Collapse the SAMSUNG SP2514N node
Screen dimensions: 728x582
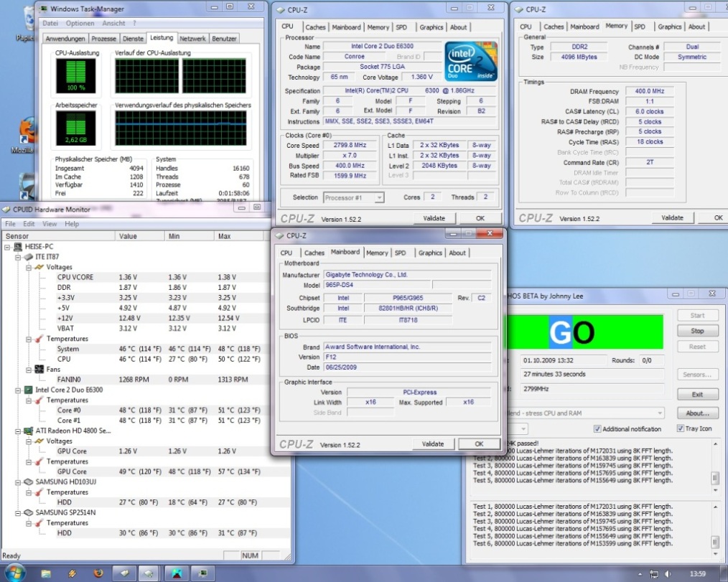click(x=18, y=513)
